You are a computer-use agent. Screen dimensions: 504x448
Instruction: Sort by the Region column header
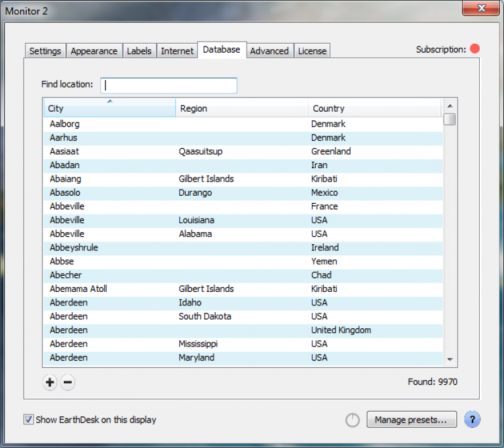242,108
